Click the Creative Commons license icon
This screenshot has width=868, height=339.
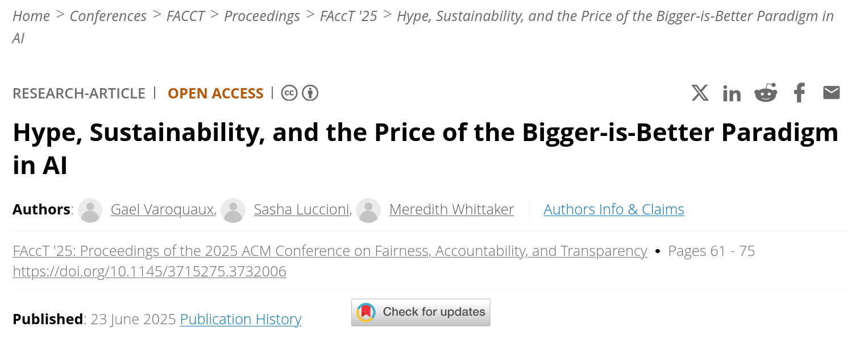pos(289,93)
